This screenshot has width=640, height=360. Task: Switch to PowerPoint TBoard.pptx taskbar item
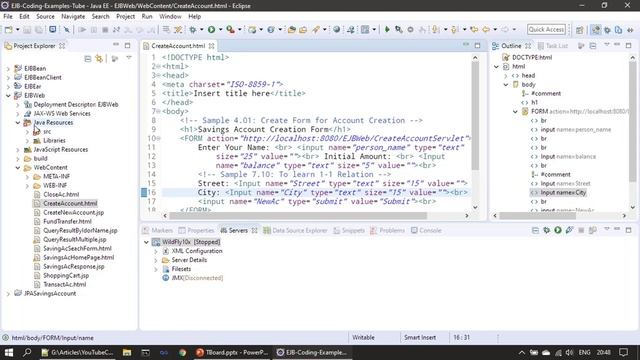(231, 352)
